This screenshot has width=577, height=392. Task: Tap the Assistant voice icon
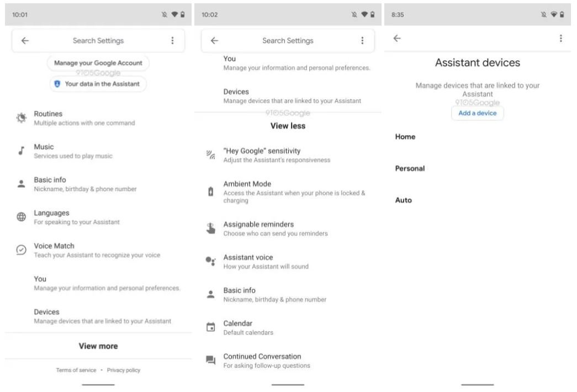click(x=210, y=262)
